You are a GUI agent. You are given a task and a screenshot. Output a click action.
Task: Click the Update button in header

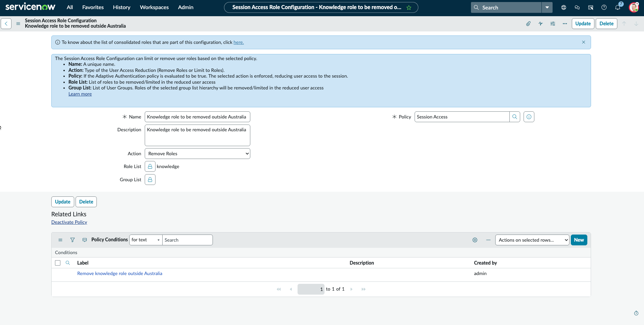click(583, 24)
